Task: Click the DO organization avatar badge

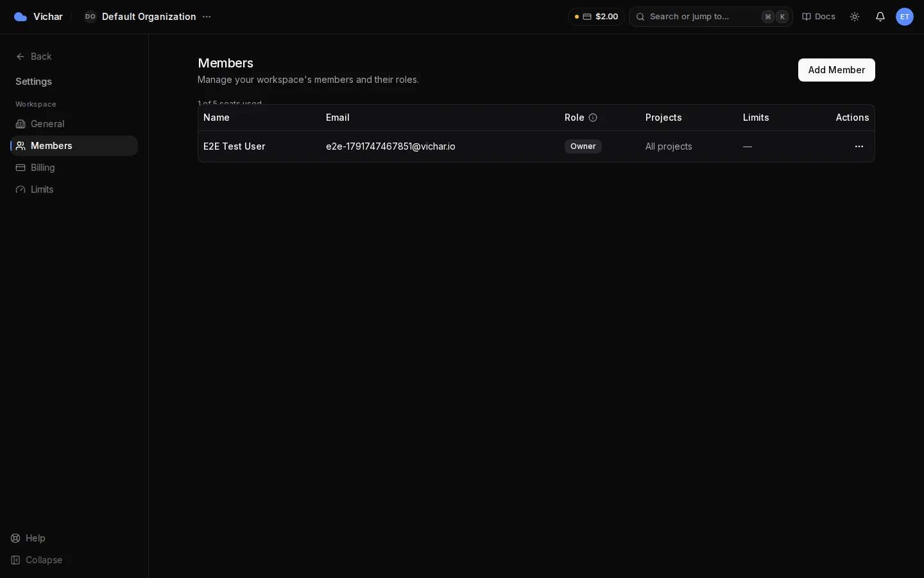Action: click(x=90, y=17)
